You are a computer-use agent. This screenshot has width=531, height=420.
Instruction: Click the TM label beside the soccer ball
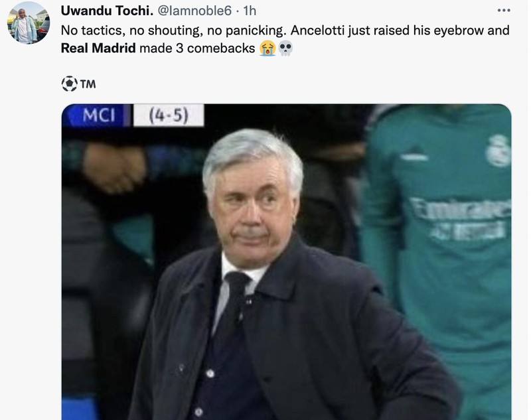[x=88, y=84]
